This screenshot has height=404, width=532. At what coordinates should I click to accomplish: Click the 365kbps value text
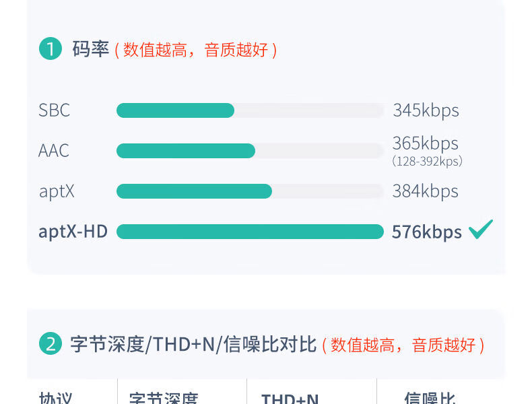click(425, 143)
